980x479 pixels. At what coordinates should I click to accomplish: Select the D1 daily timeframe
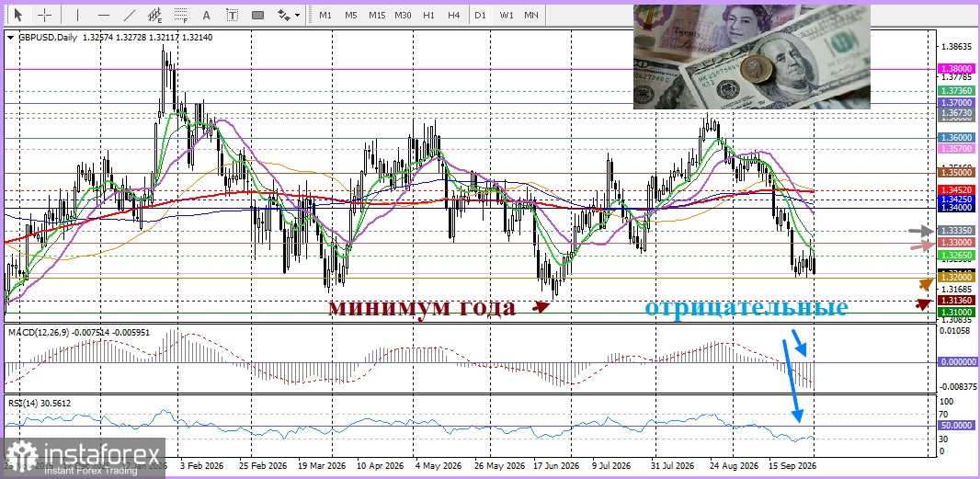480,15
